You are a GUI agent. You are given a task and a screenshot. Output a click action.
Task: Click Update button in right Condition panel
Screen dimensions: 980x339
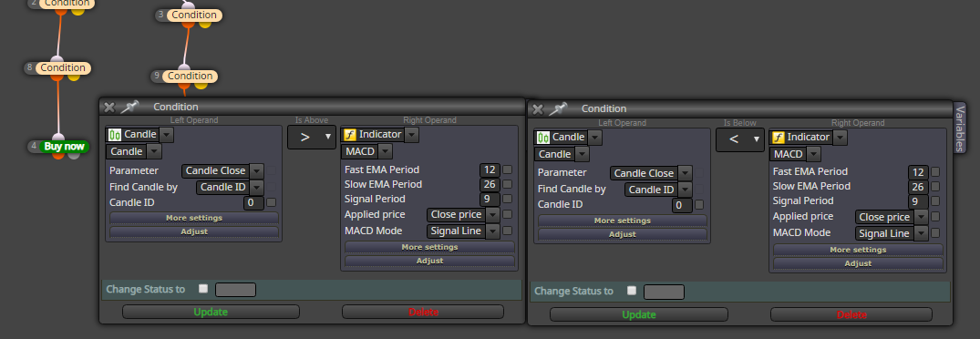point(639,314)
